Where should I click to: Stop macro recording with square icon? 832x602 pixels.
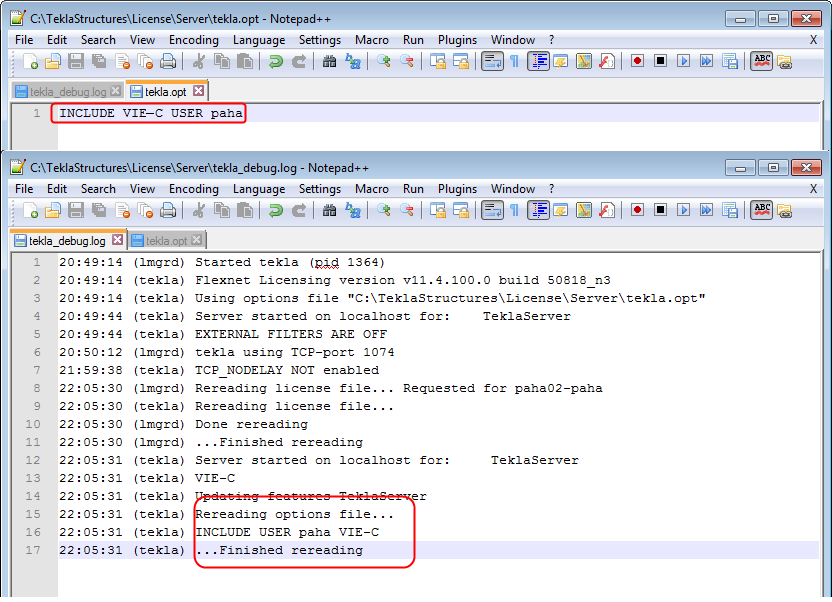660,61
